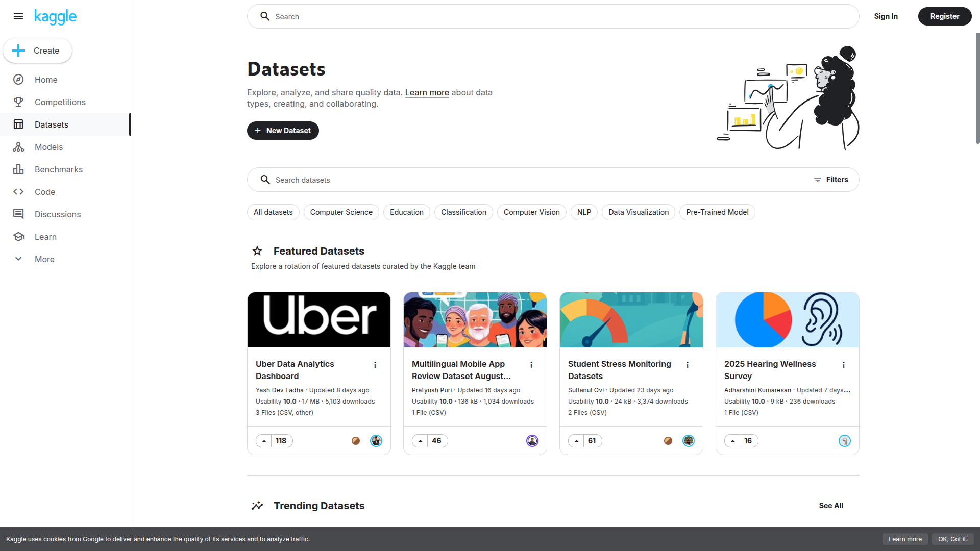Image resolution: width=980 pixels, height=551 pixels.
Task: Open Filters for dataset search
Action: [x=831, y=180]
